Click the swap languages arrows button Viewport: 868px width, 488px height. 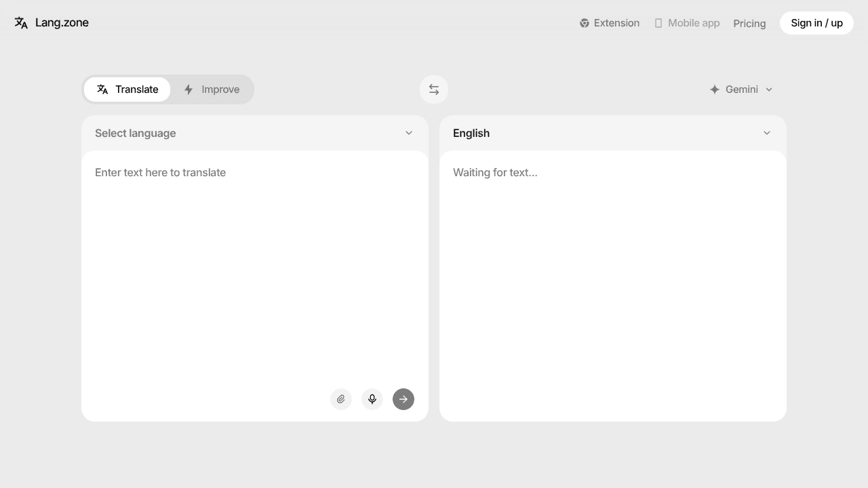click(x=434, y=89)
